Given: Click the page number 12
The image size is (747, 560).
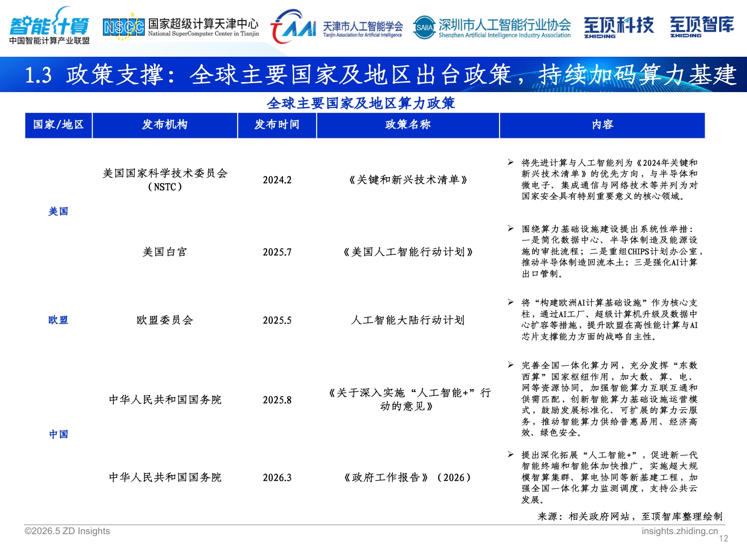Looking at the screenshot, I should [x=724, y=539].
